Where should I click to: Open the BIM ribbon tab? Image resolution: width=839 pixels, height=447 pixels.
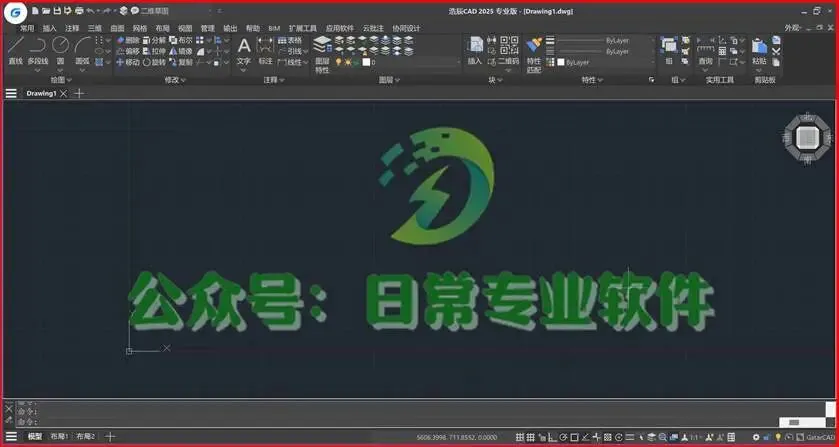click(274, 28)
